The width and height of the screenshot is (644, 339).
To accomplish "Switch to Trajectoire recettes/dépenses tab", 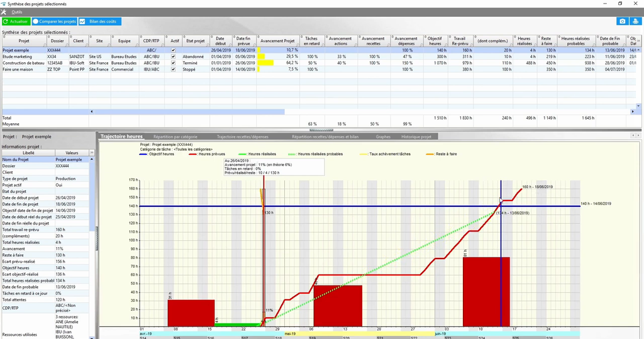I will 242,136.
